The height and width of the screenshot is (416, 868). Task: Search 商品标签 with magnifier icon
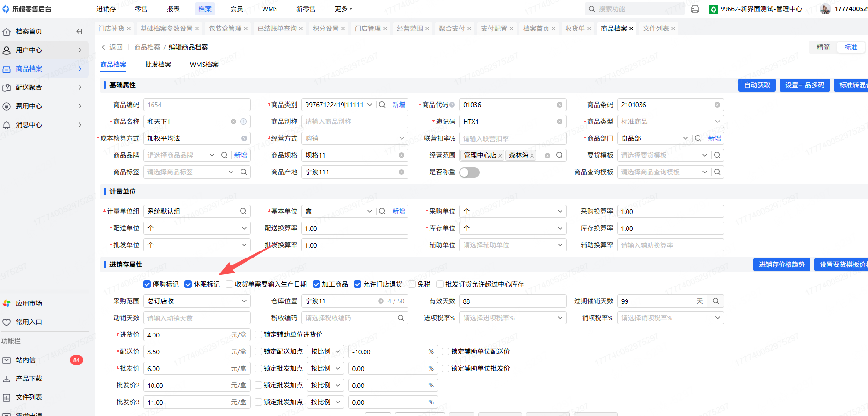244,172
